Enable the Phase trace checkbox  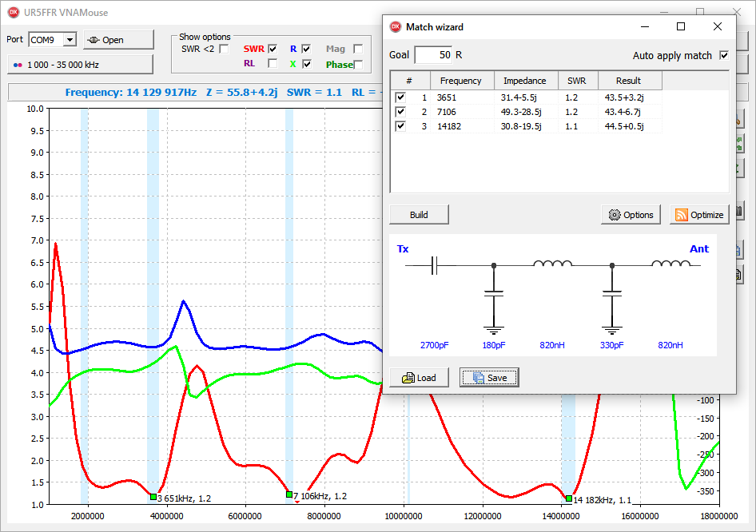pyautogui.click(x=358, y=65)
